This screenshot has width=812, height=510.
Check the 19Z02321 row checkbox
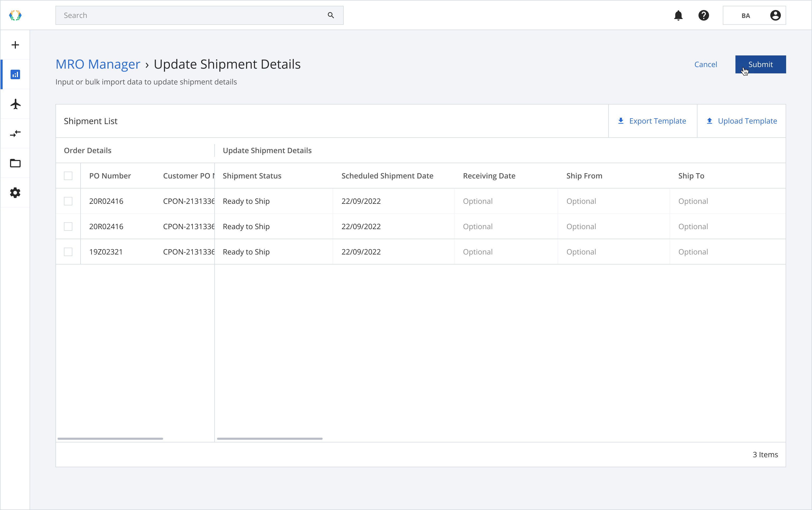(x=68, y=252)
